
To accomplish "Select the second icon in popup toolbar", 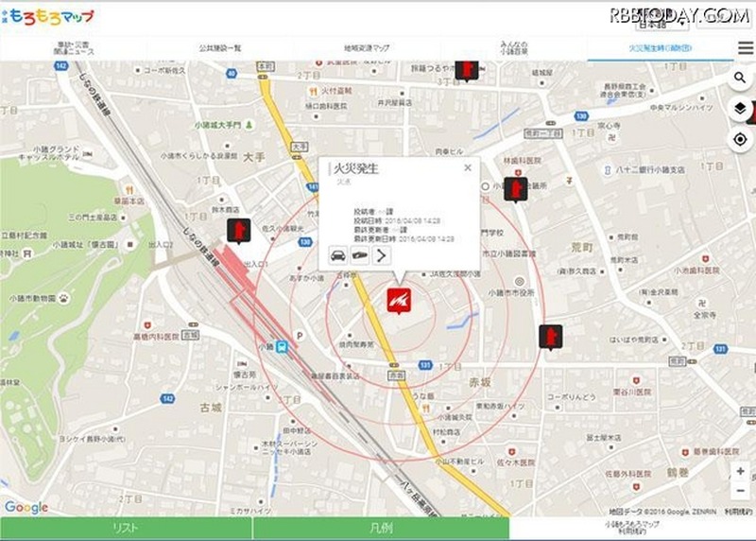I will (360, 255).
